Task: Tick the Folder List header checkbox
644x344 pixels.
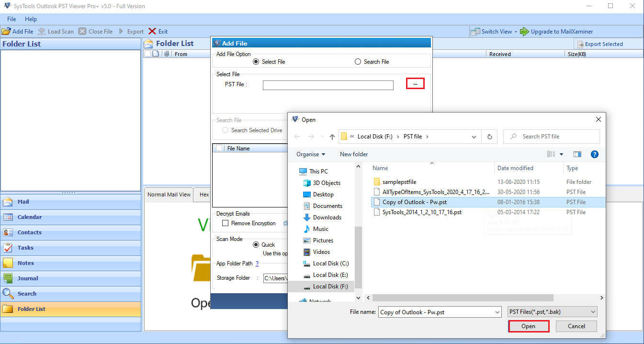Action: click(x=148, y=54)
